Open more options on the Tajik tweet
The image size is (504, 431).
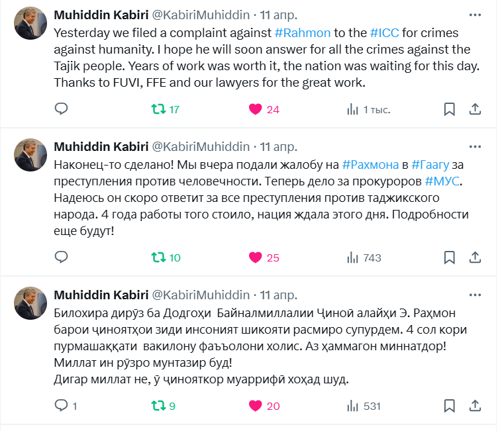point(475,295)
